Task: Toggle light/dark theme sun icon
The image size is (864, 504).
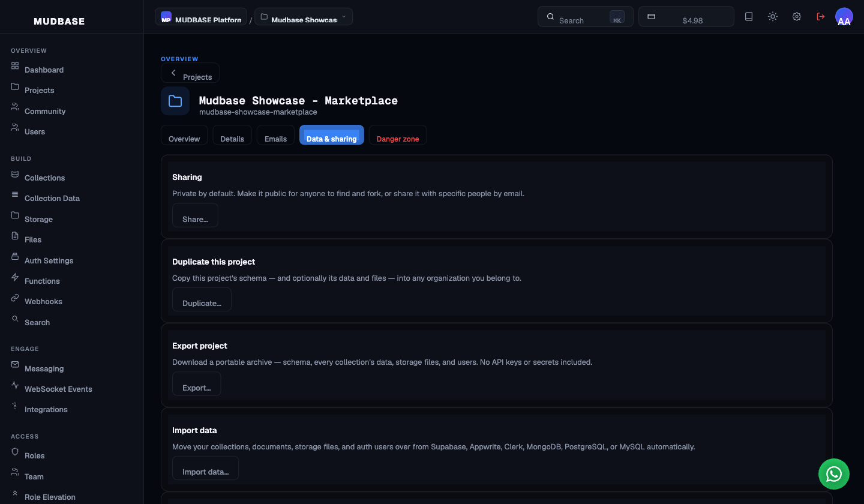Action: [773, 17]
